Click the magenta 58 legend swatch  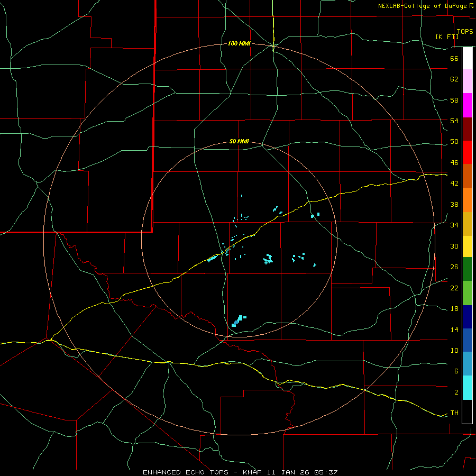click(x=467, y=105)
